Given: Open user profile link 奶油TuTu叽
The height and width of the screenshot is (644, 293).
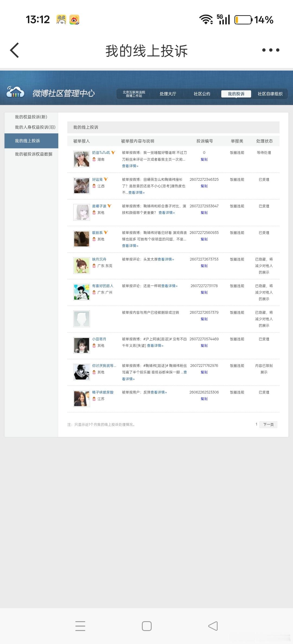Looking at the screenshot, I should pos(101,153).
